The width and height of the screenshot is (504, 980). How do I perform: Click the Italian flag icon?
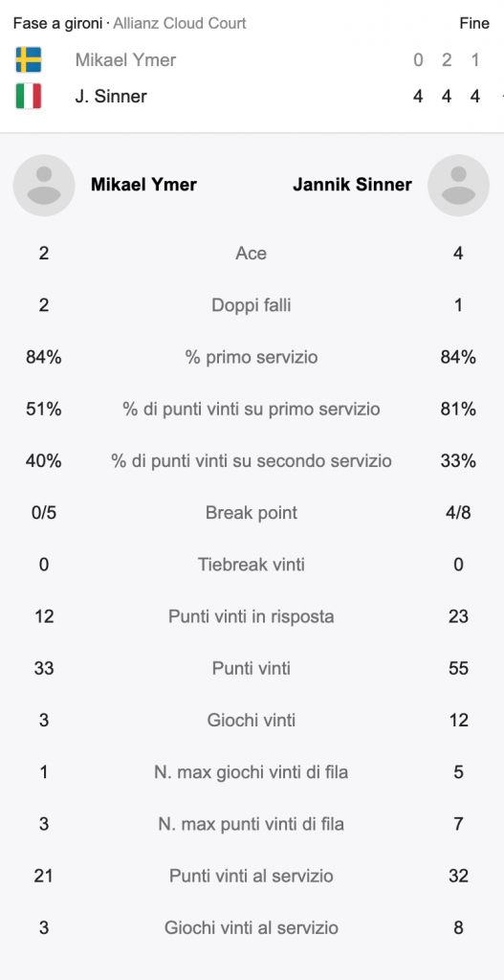28,97
